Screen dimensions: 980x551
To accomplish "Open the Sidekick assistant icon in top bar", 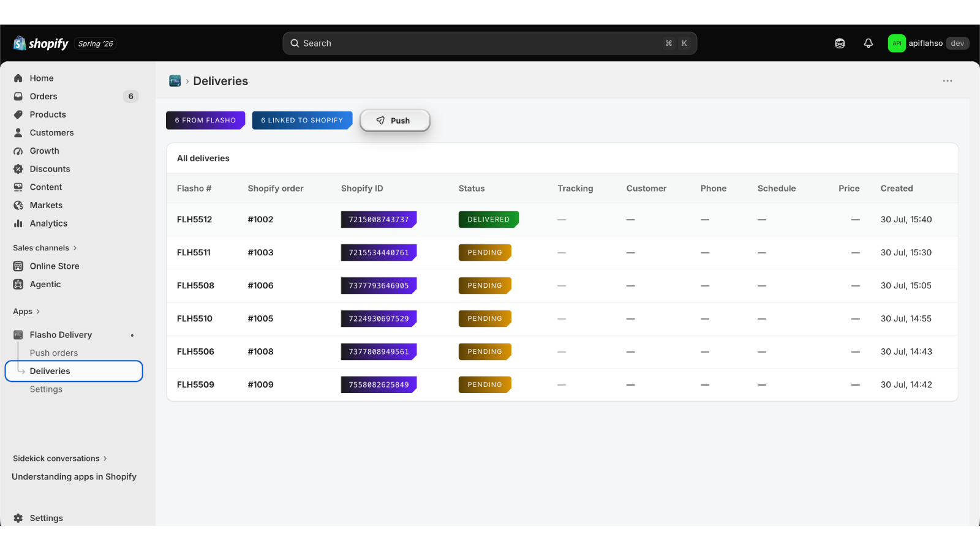I will pyautogui.click(x=840, y=43).
